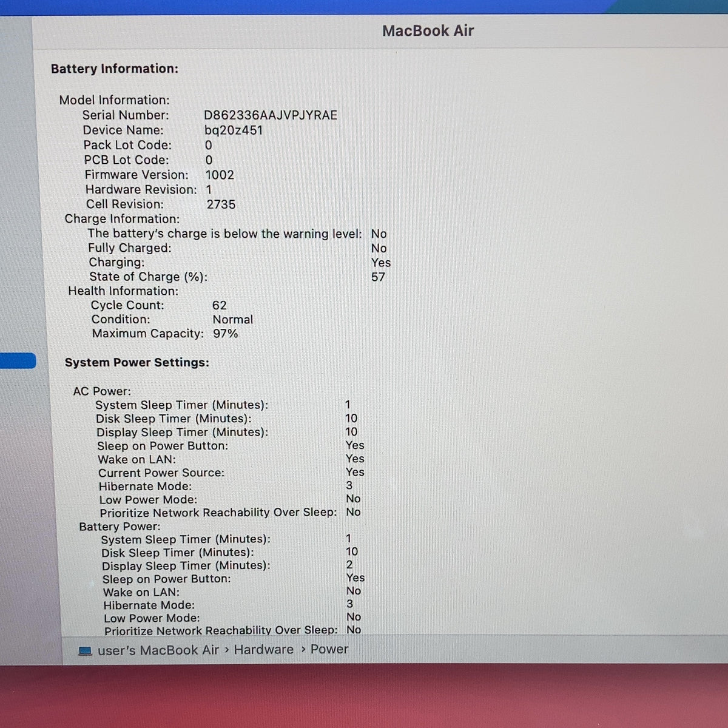The height and width of the screenshot is (728, 728).
Task: Click Model Information heading
Action: click(x=114, y=100)
